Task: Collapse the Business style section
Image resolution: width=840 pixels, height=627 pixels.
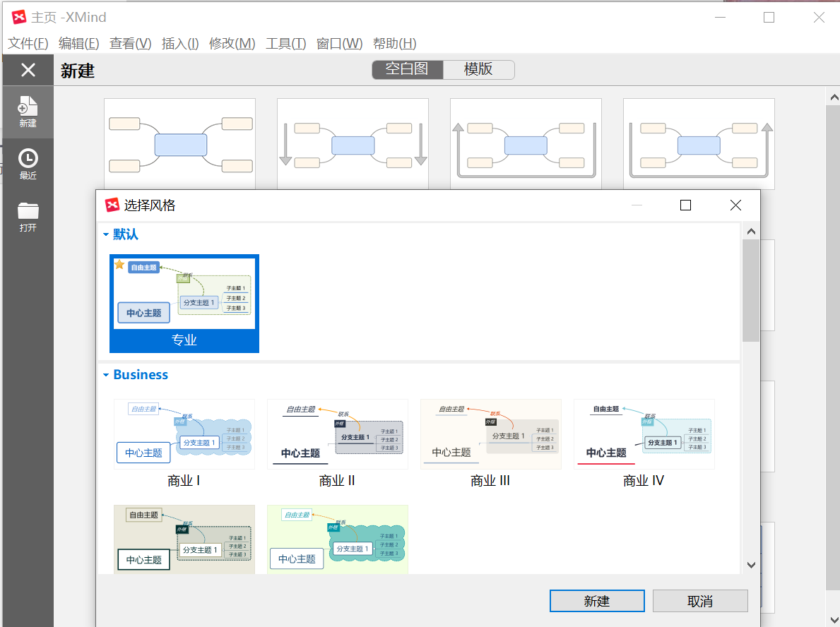Action: pyautogui.click(x=105, y=375)
